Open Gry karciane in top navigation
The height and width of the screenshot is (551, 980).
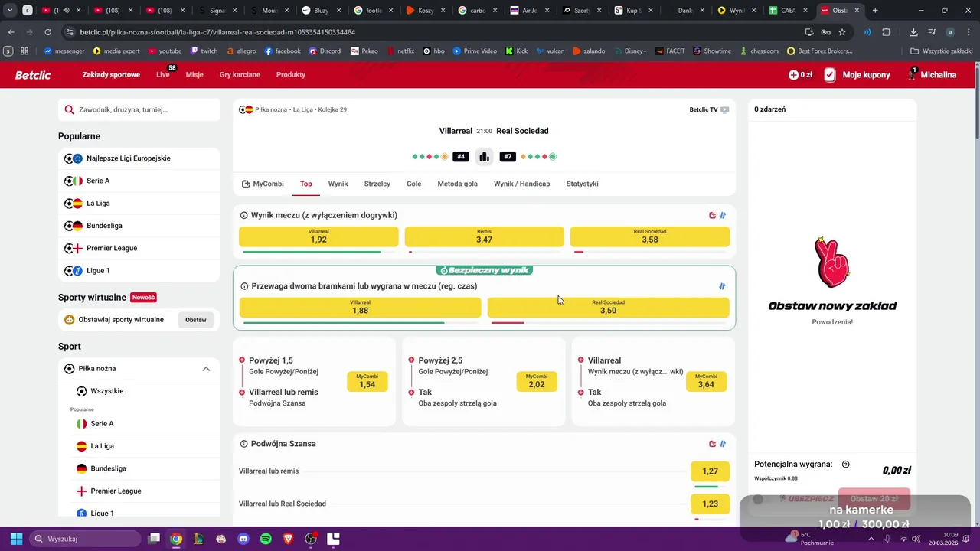[240, 75]
